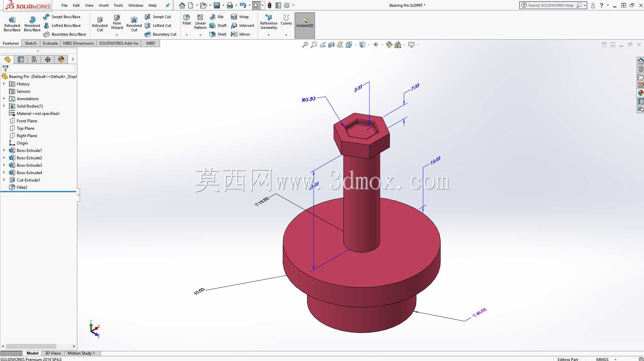Open the 3D Views tab
The width and height of the screenshot is (644, 361).
coord(53,353)
